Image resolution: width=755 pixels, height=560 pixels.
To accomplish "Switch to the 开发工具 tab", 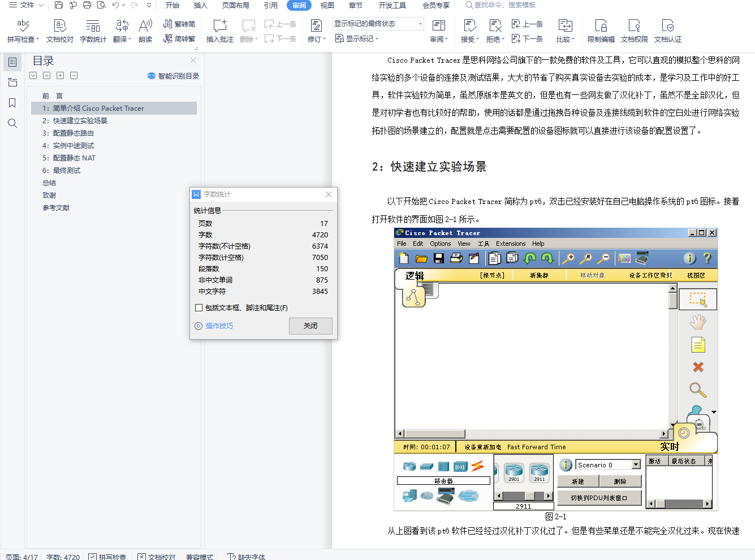I will [x=392, y=5].
